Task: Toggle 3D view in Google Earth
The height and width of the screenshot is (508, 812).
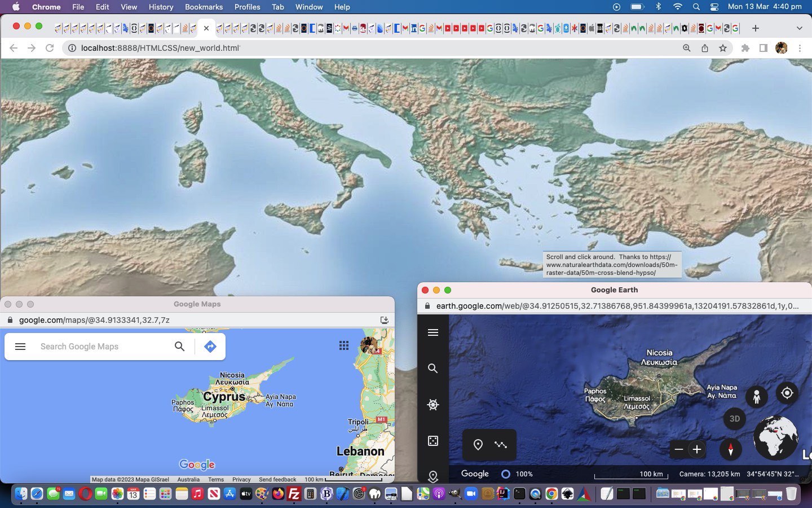Action: tap(735, 419)
